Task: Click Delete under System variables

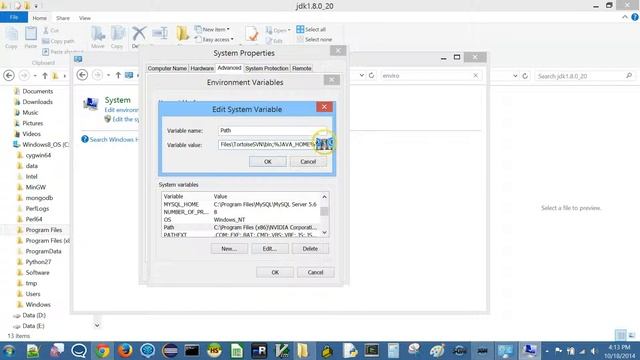Action: pyautogui.click(x=310, y=249)
